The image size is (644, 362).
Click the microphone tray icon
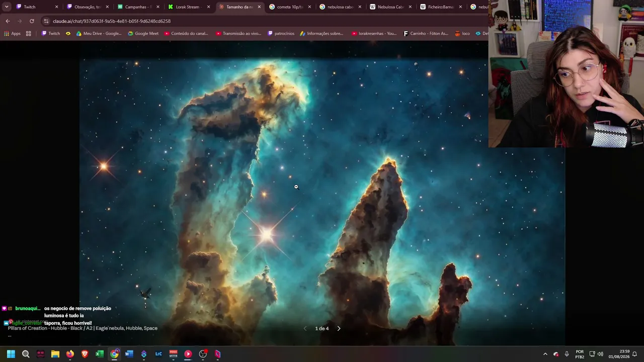pos(567,354)
